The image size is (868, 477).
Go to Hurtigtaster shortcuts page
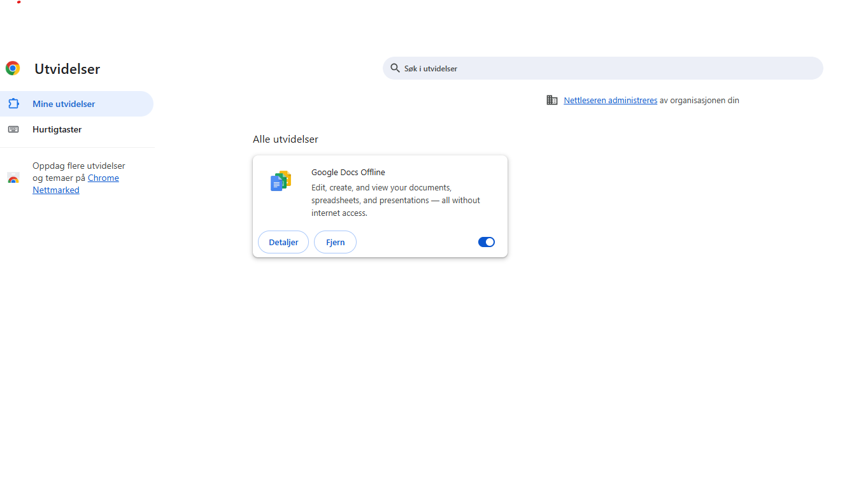[x=76, y=129]
